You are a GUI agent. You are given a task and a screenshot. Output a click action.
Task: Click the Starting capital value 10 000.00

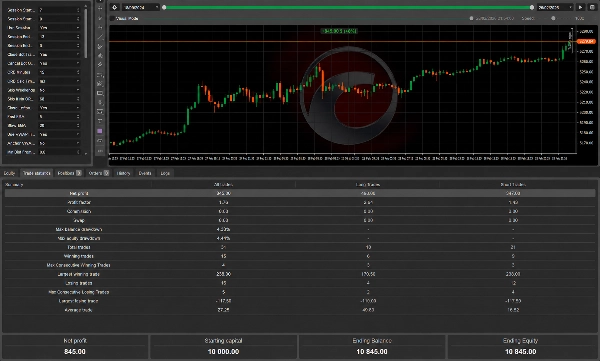pos(223,351)
